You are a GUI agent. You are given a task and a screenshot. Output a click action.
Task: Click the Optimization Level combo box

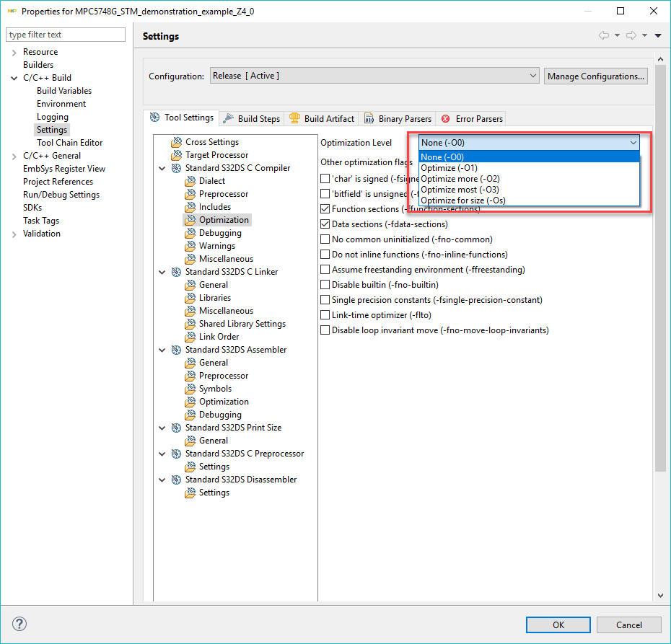pyautogui.click(x=529, y=142)
